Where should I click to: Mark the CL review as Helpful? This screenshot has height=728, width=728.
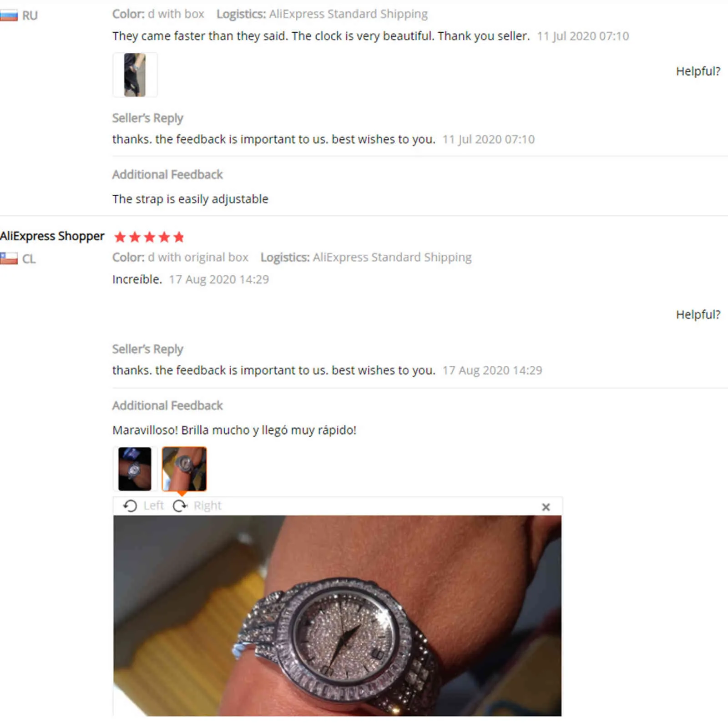click(698, 314)
